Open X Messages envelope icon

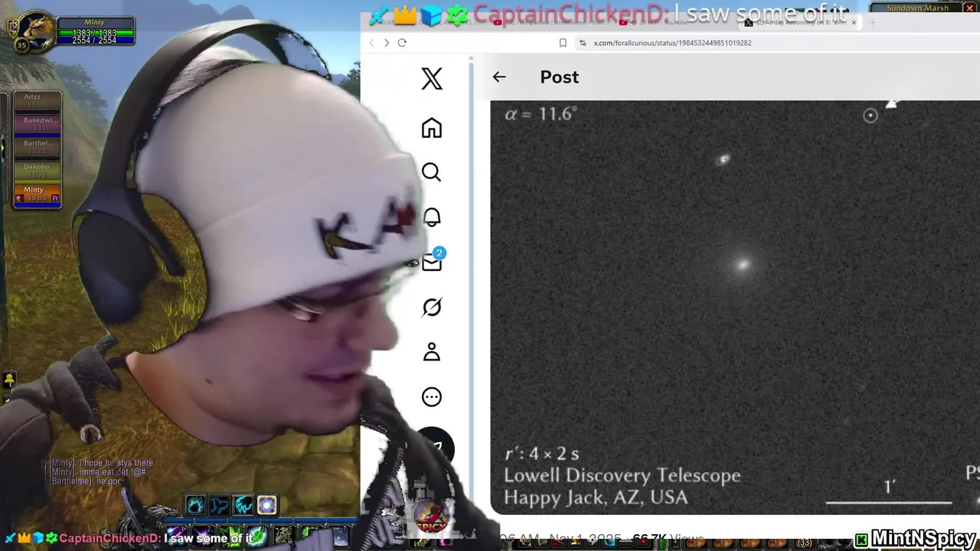tap(432, 262)
